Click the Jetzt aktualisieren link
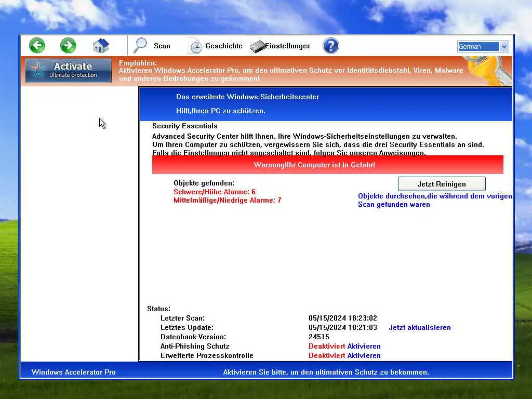This screenshot has height=399, width=532. (x=420, y=327)
